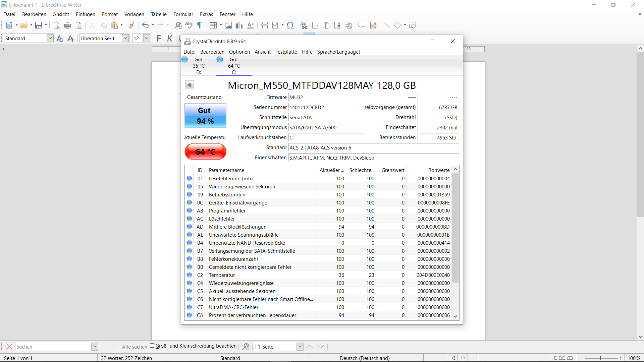This screenshot has height=362, width=644.
Task: Click the Special Character omega icon
Action: tap(290, 25)
